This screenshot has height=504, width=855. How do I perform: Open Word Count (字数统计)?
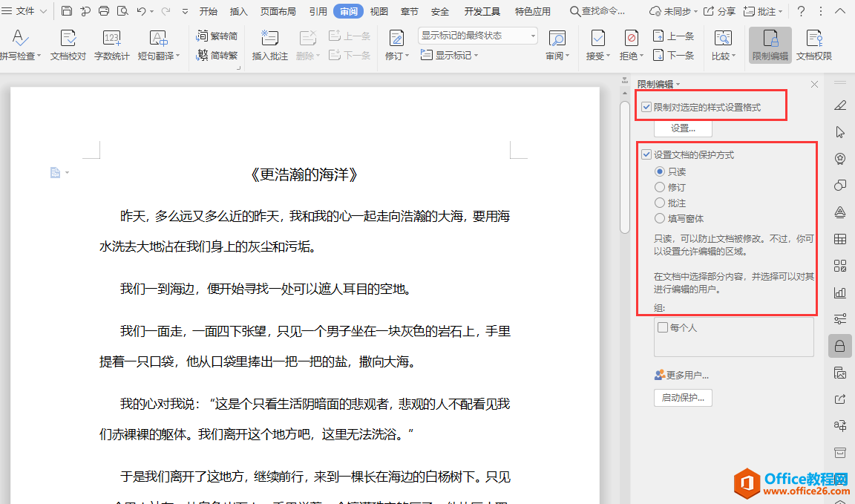(x=112, y=45)
